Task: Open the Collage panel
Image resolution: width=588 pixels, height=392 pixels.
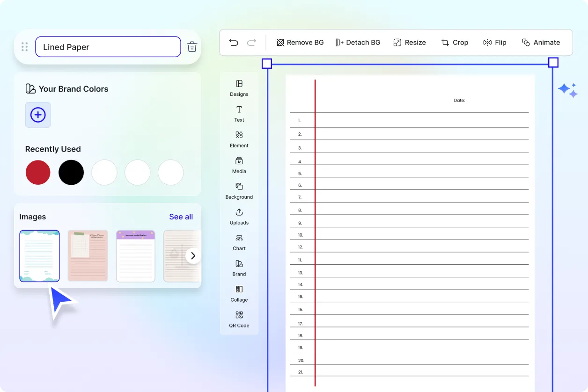Action: click(x=239, y=294)
